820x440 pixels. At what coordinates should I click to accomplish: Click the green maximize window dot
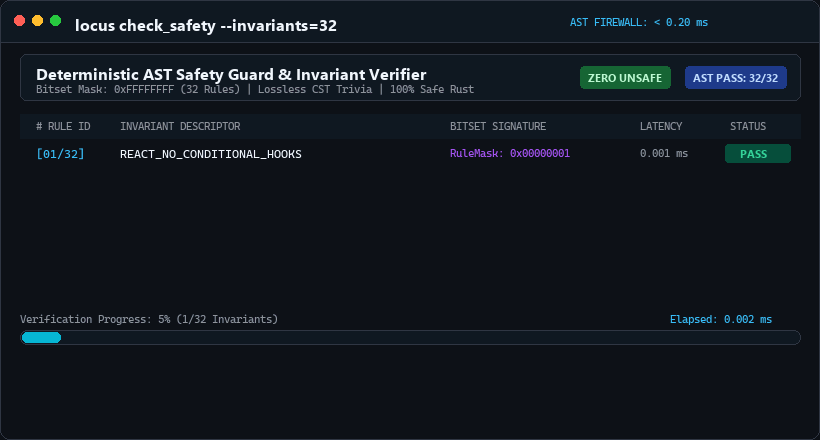55,21
